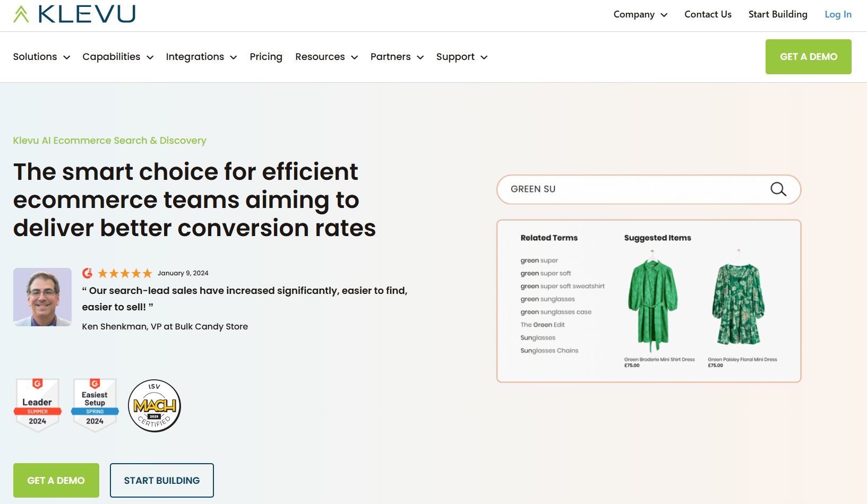
Task: Click the 'Suggested Items' heading
Action: pos(658,238)
